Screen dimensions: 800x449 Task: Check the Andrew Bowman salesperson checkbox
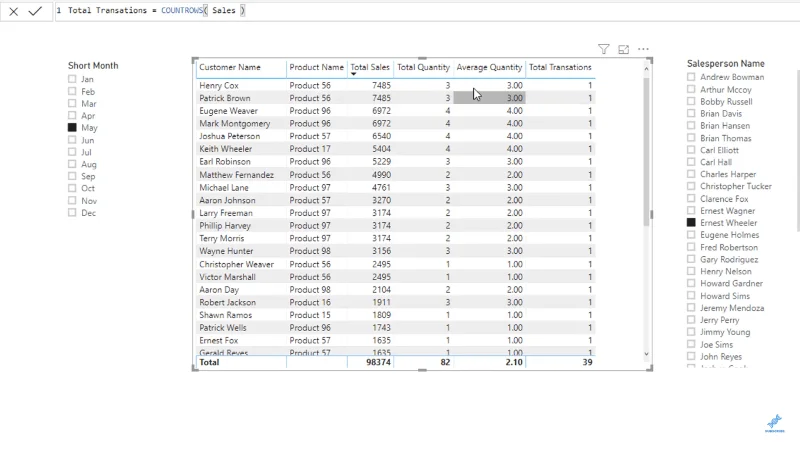(691, 77)
